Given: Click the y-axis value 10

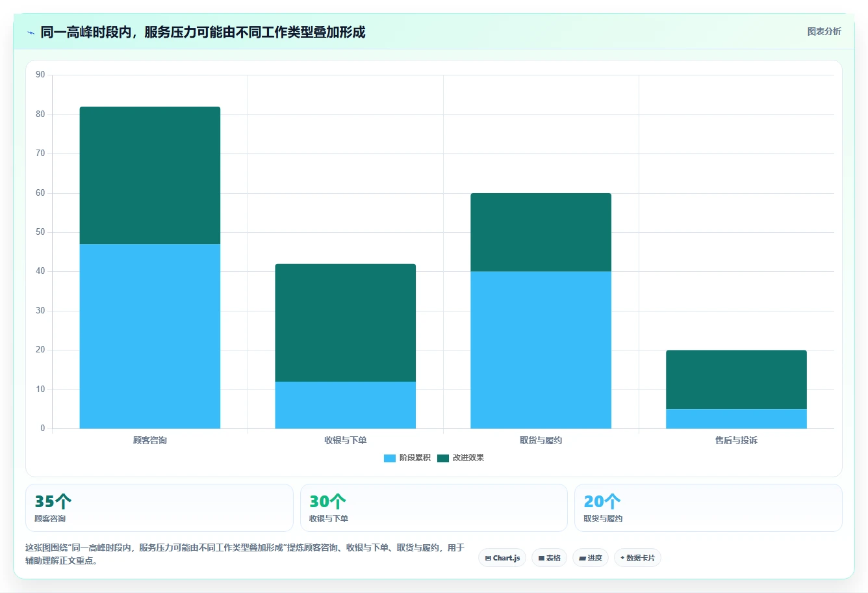Looking at the screenshot, I should point(40,389).
